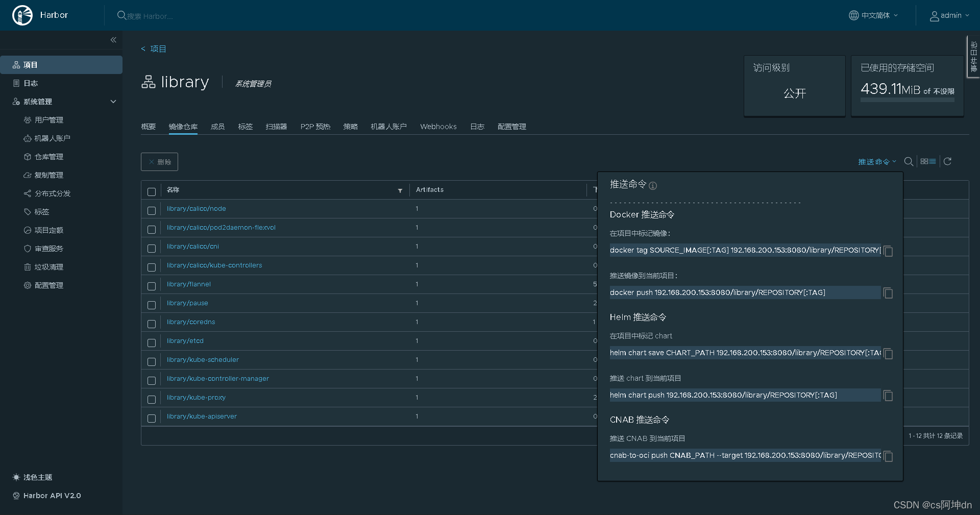This screenshot has width=980, height=515.
Task: Click the 删除 delete button
Action: 159,162
